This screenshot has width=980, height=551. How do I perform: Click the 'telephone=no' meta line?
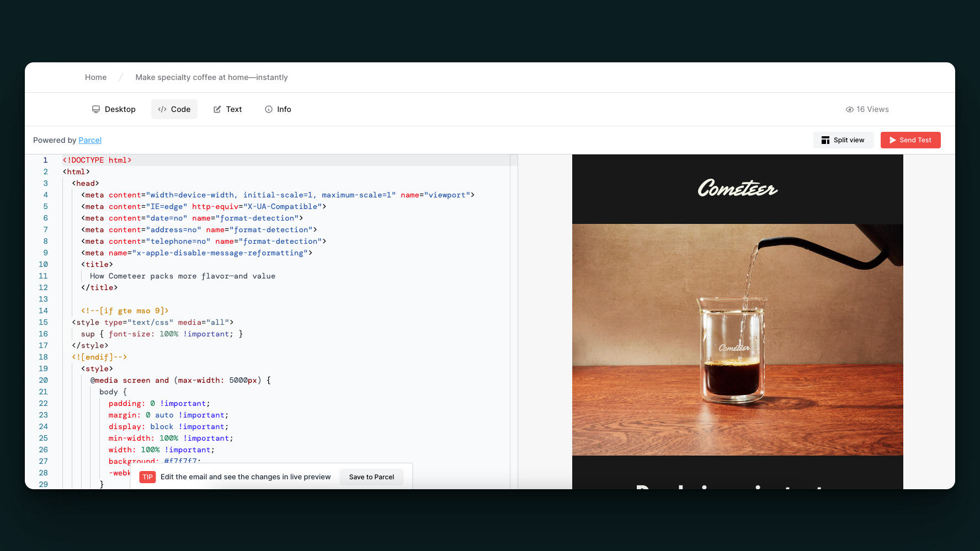pos(204,241)
